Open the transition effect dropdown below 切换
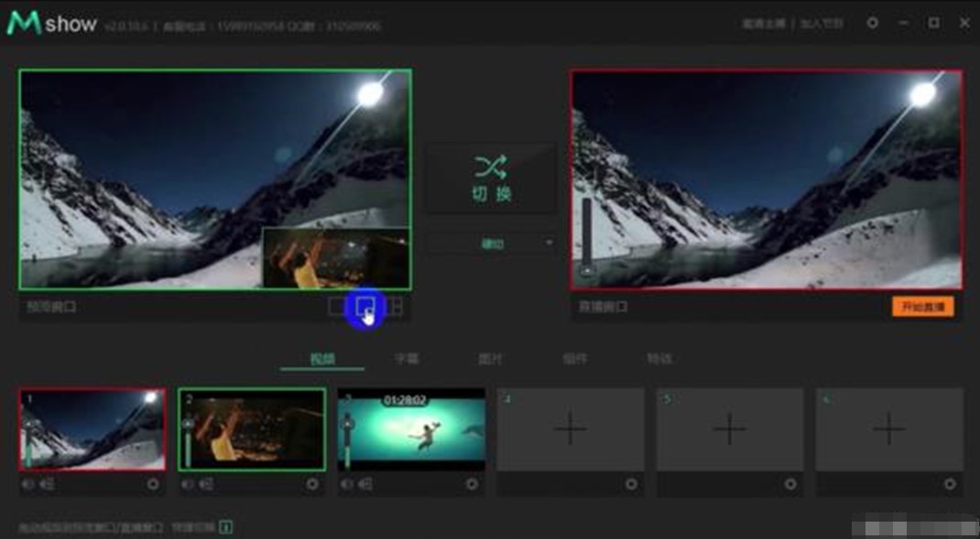 (x=491, y=243)
